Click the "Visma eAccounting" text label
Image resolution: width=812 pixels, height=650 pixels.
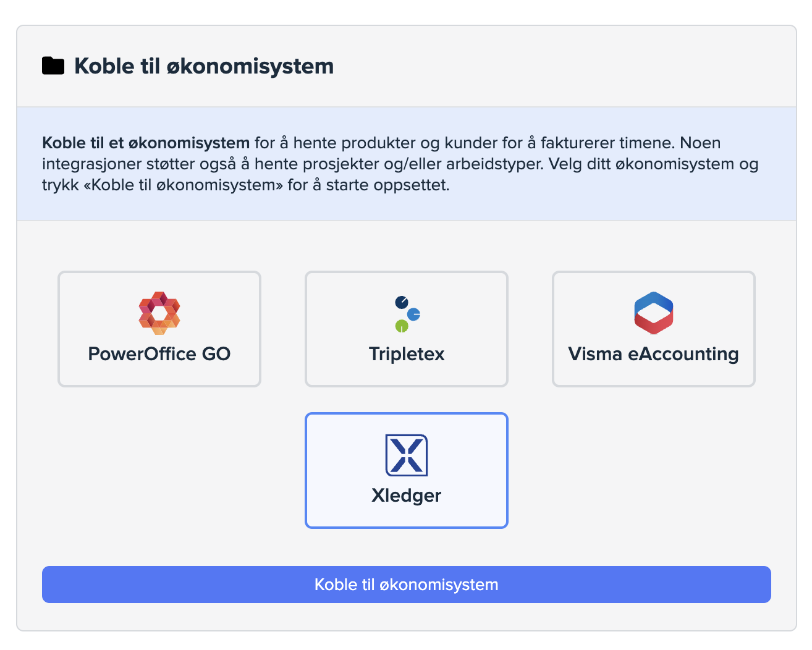[x=653, y=354]
